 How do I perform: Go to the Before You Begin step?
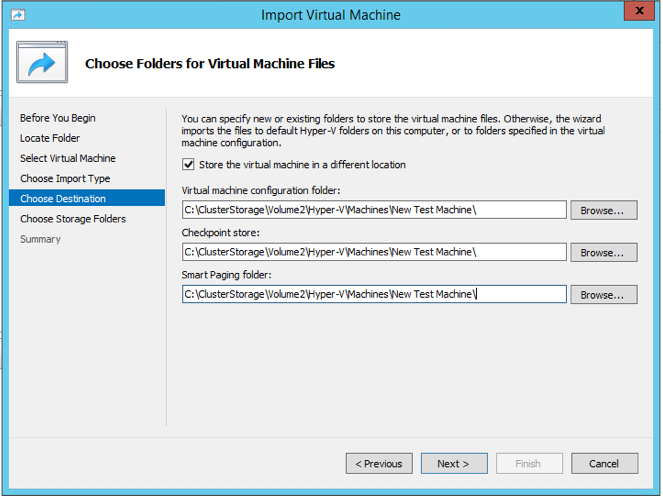pos(57,118)
